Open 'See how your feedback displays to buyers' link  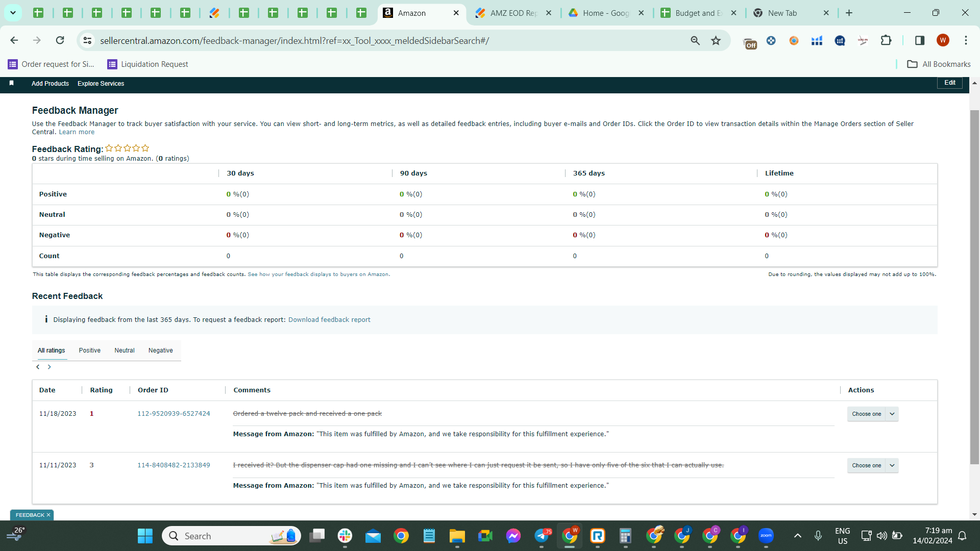pos(318,274)
